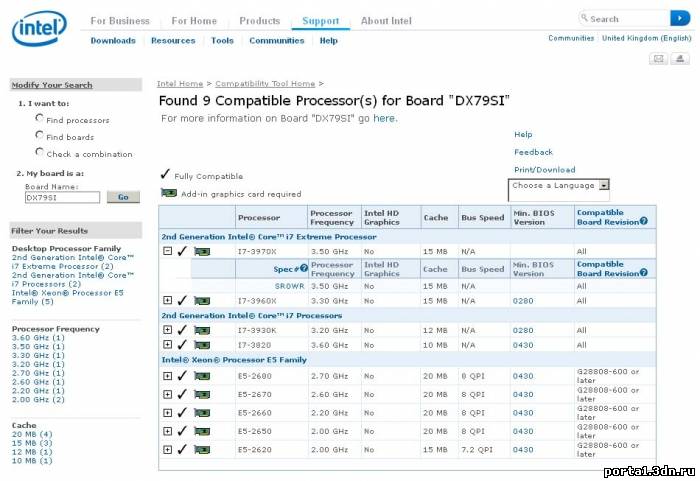
Task: Click the blue search submit arrow button
Action: tap(680, 18)
